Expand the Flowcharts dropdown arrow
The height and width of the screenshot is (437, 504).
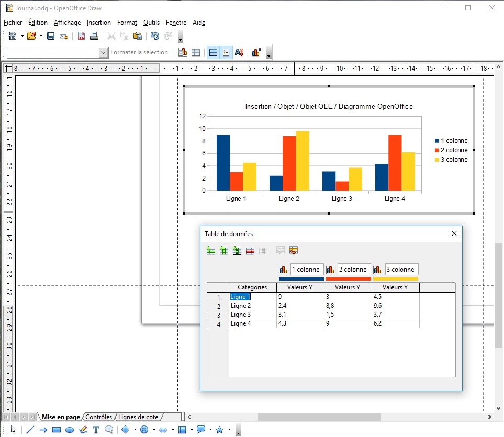tap(192, 429)
